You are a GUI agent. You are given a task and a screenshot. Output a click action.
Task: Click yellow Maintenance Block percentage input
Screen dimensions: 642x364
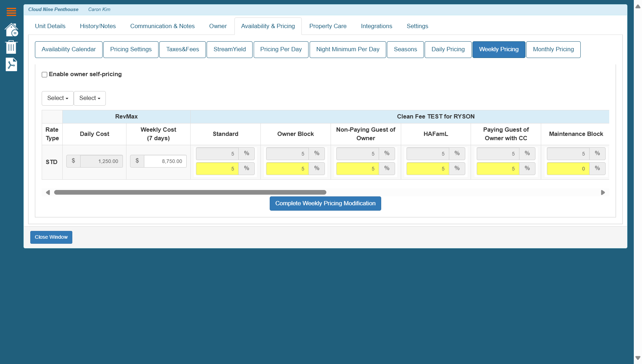click(568, 169)
